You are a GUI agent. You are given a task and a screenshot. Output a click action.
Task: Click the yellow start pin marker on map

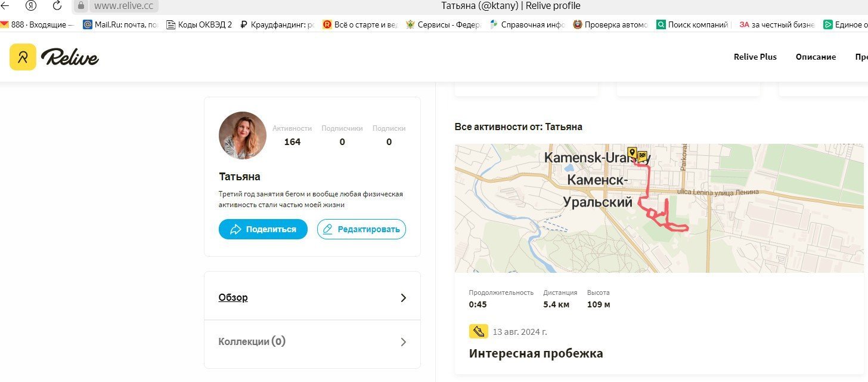[x=632, y=153]
